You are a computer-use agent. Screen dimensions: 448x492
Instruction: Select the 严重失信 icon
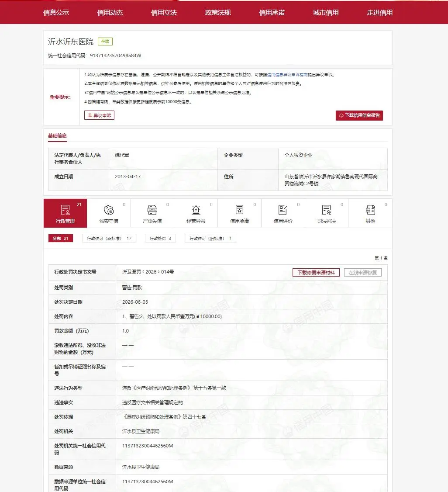pos(152,210)
